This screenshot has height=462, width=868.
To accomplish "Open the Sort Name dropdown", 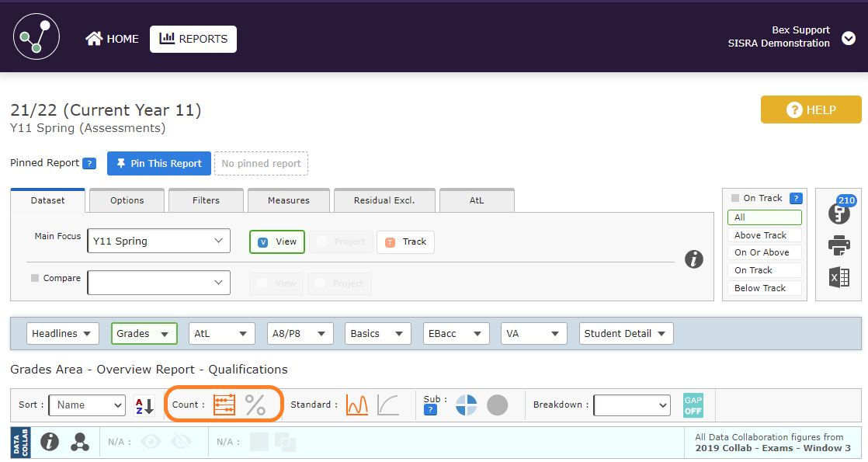I will click(86, 405).
